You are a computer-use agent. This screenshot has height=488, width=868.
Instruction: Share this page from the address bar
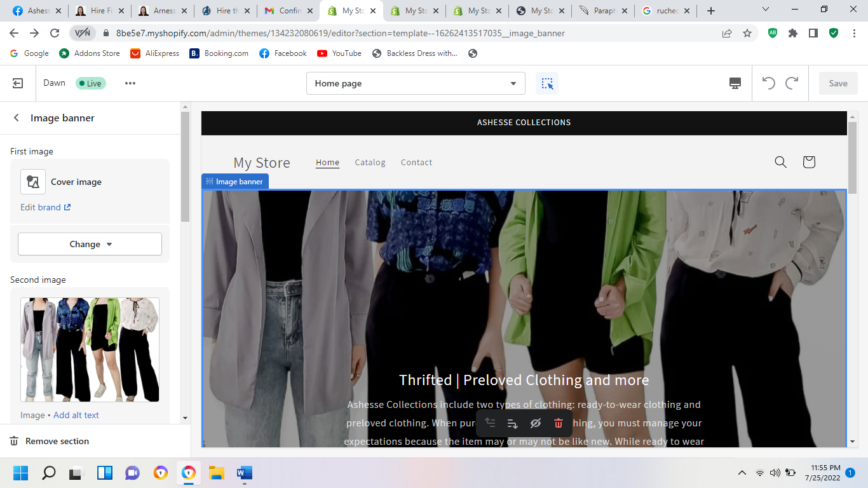pos(727,33)
